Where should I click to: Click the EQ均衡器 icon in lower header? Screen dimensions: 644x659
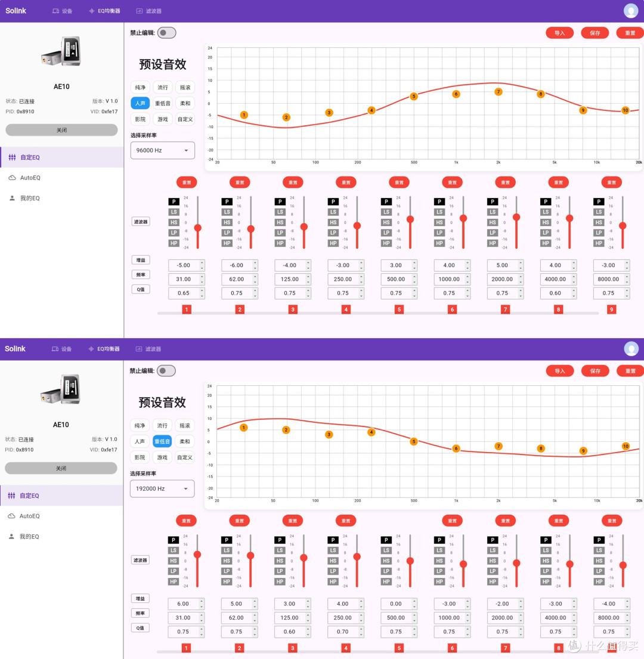tap(91, 349)
